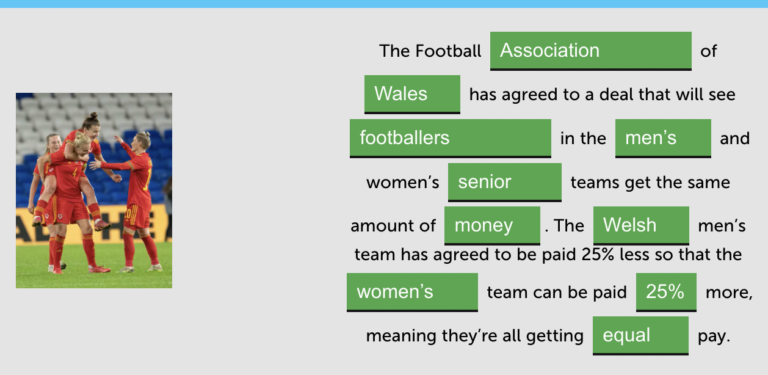This screenshot has width=768, height=375.
Task: Select the "men's" answer blank
Action: (663, 138)
